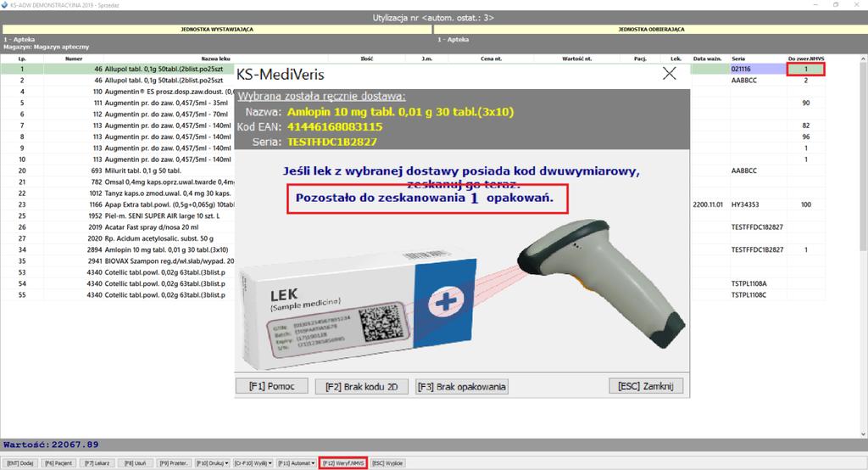Screen dimensions: 868x470
Task: Click the Cena nt. column header
Action: point(492,59)
